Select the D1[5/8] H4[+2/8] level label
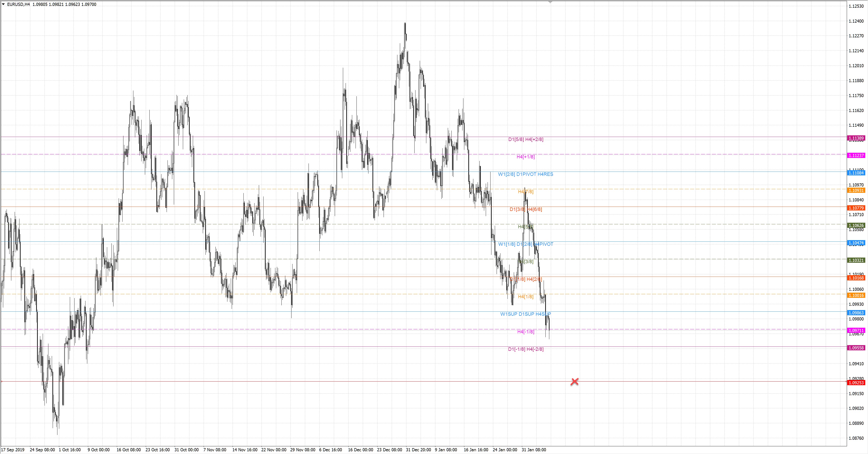The width and height of the screenshot is (868, 454). tap(526, 139)
